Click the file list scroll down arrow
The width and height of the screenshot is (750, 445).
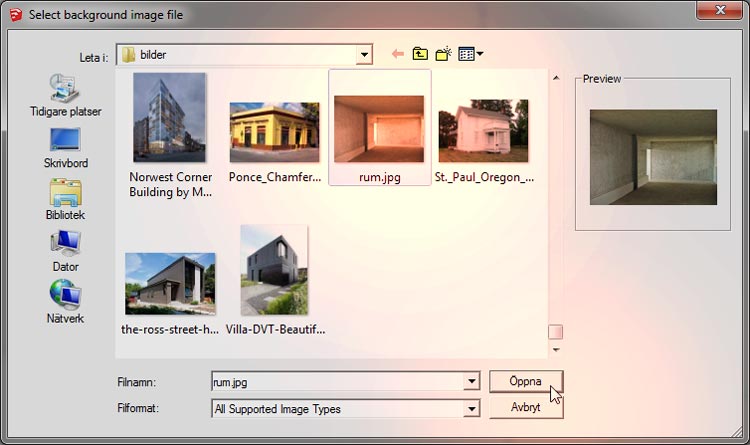[x=556, y=350]
